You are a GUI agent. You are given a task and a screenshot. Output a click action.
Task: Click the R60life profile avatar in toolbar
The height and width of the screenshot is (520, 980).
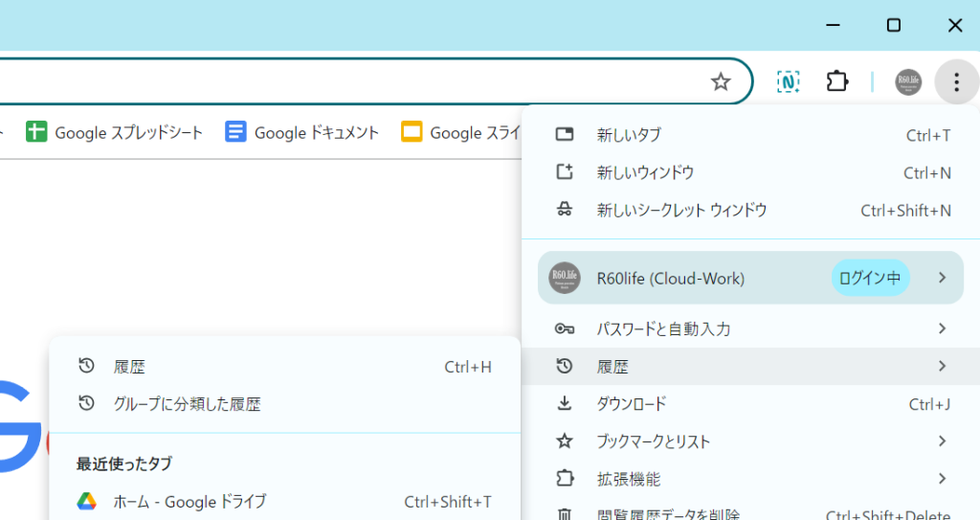point(907,82)
